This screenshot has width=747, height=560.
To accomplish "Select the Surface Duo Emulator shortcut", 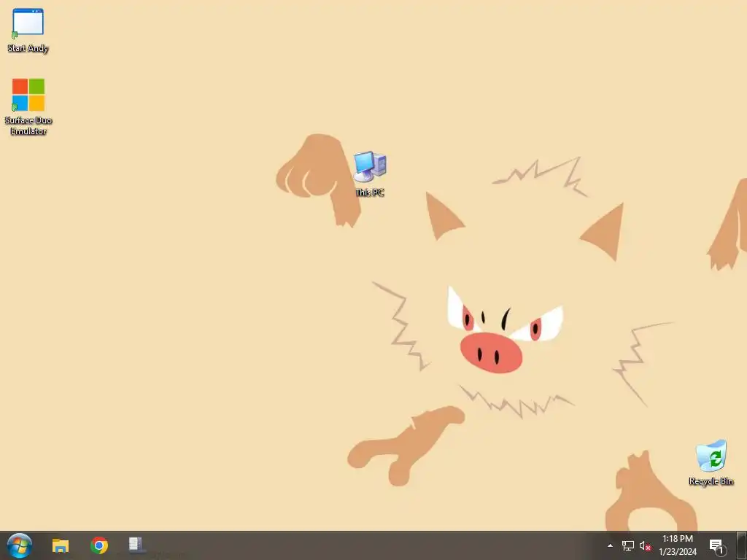I will (x=28, y=106).
